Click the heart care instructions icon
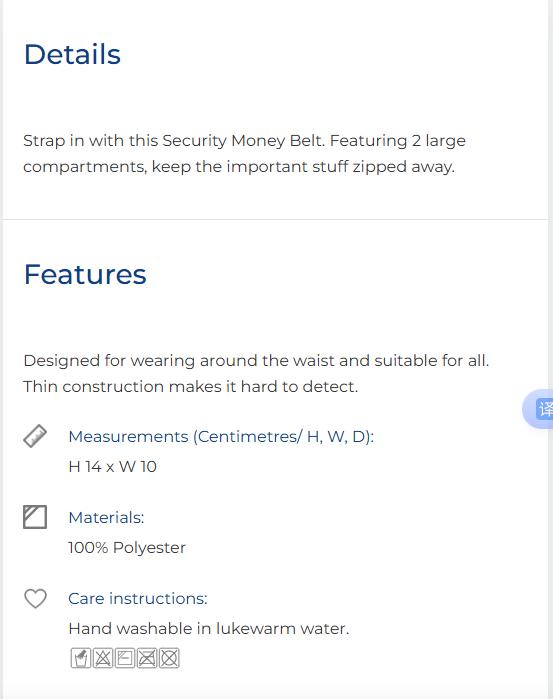The width and height of the screenshot is (553, 699). point(35,598)
